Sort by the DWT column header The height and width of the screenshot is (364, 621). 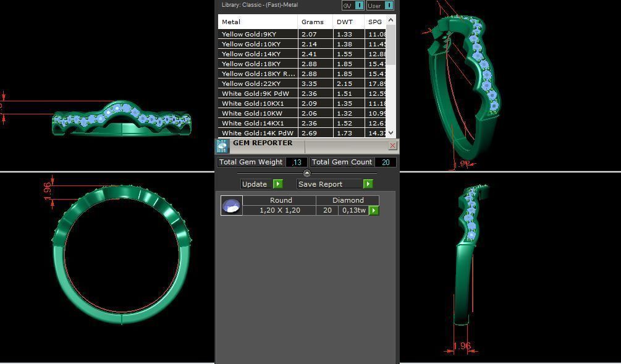click(x=349, y=22)
